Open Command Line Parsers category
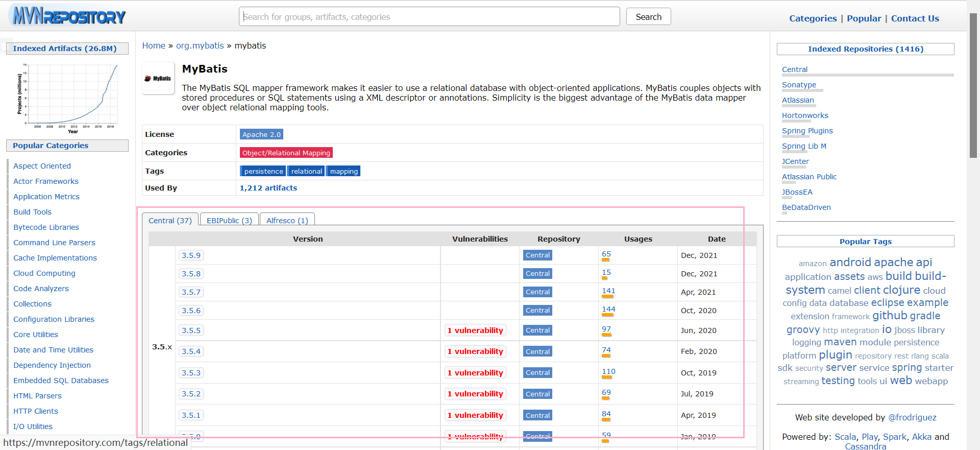This screenshot has height=450, width=980. (54, 243)
